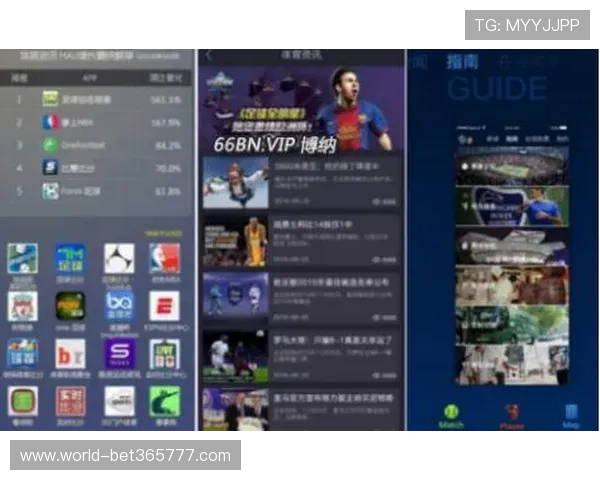
Task: Open the red ESPN 'E' app icon
Action: coord(165,306)
